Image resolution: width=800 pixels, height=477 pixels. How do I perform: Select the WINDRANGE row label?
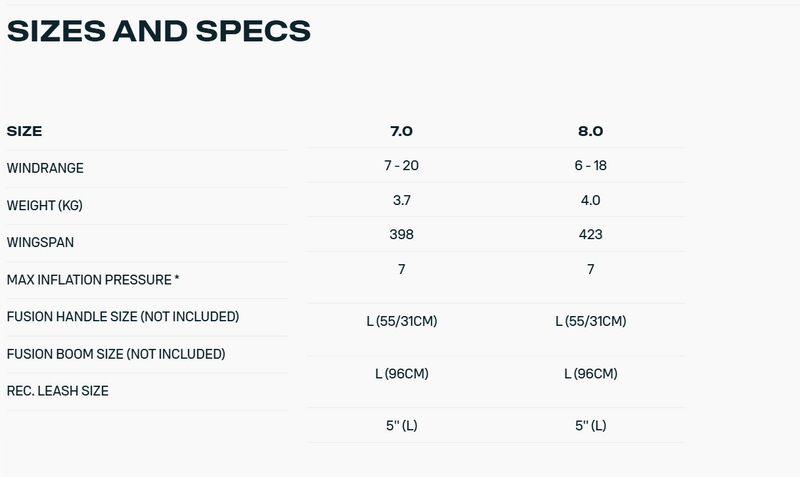pos(45,168)
